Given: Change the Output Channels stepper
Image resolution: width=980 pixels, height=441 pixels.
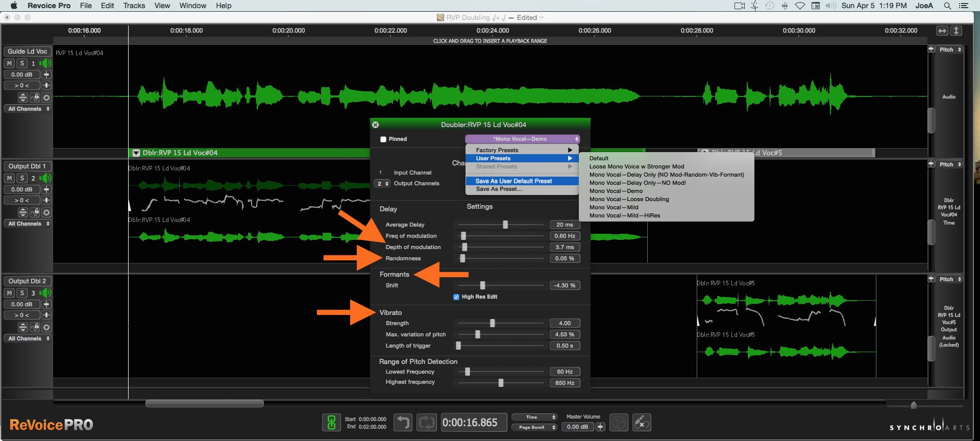Looking at the screenshot, I should (x=383, y=184).
